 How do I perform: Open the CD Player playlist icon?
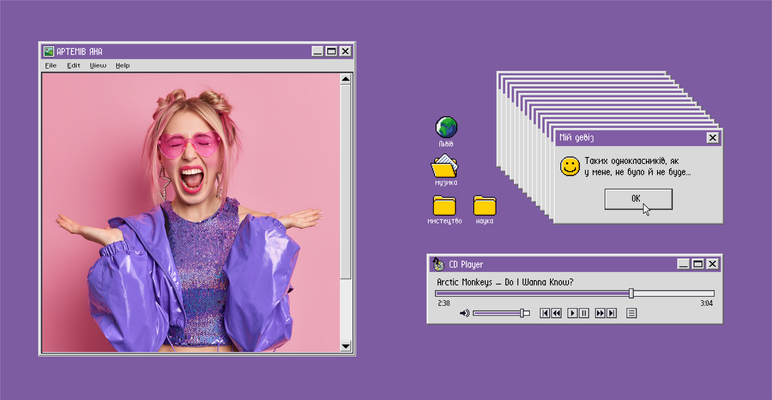click(x=632, y=313)
